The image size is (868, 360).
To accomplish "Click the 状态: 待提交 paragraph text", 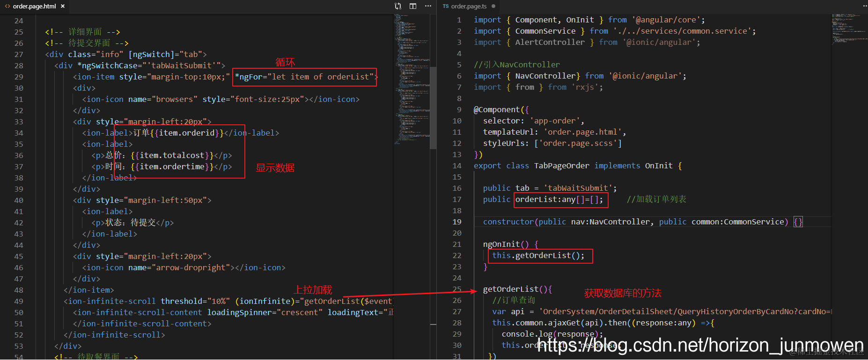I will [x=130, y=223].
